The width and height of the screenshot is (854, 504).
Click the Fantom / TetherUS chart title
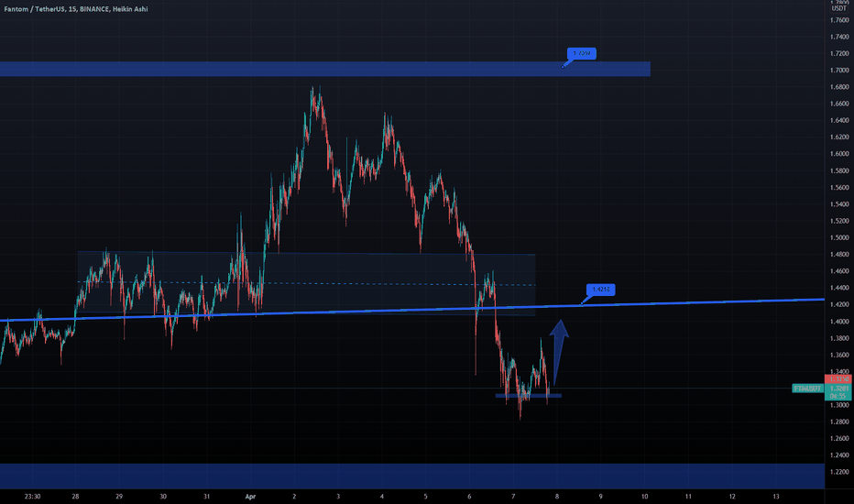[76, 9]
